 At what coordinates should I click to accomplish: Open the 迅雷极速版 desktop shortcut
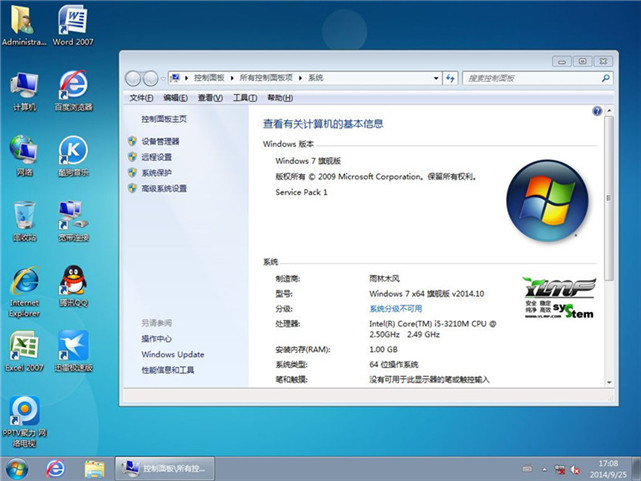[74, 351]
